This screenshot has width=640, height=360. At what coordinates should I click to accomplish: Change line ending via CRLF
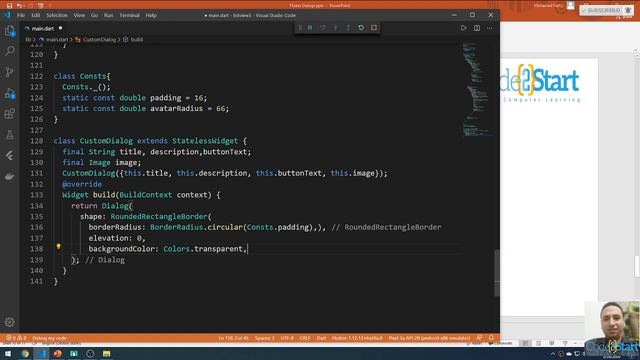click(x=305, y=338)
